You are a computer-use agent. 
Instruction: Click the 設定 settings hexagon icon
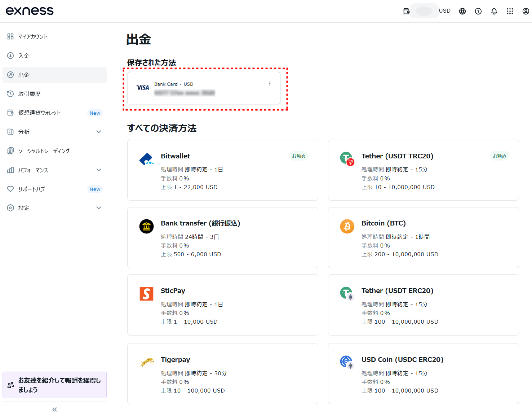tap(10, 208)
